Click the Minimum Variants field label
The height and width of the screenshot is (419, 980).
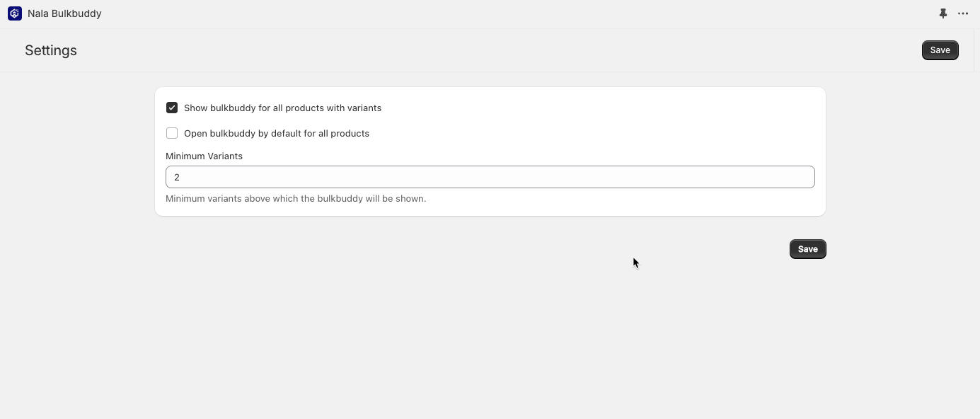204,156
